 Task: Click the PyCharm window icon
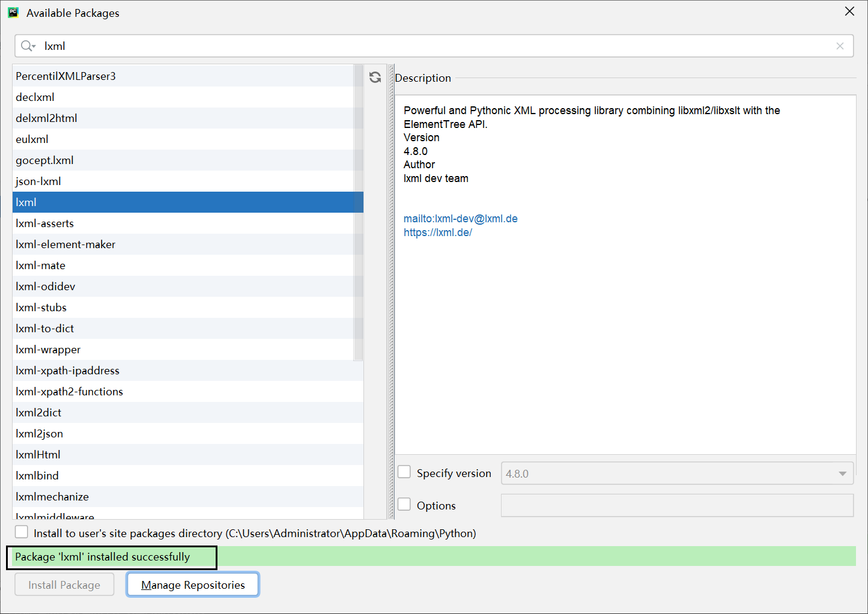(x=13, y=13)
